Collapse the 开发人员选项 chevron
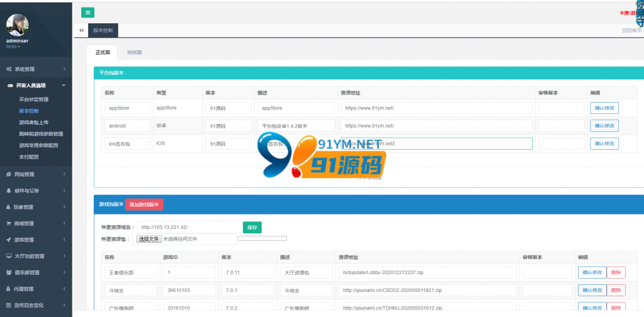 click(x=64, y=86)
